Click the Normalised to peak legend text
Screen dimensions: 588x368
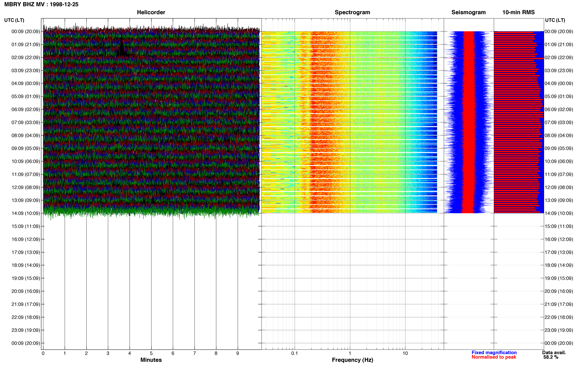[x=494, y=357]
